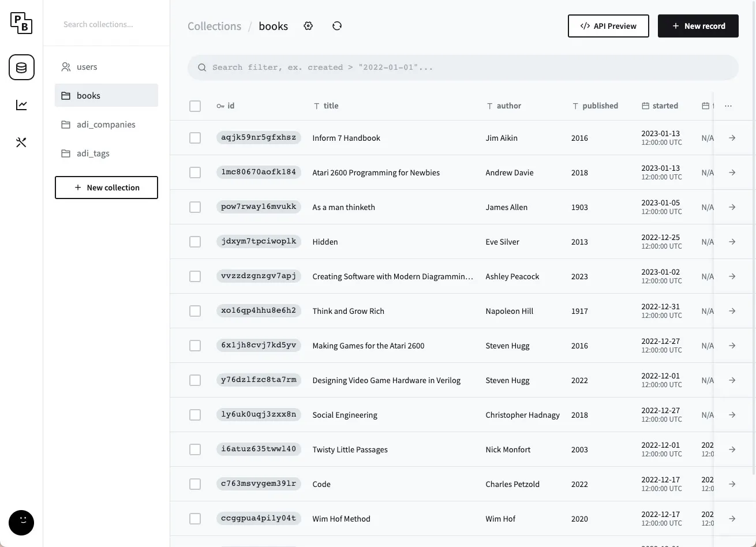Sort by the published column header
The image size is (756, 547).
(600, 106)
